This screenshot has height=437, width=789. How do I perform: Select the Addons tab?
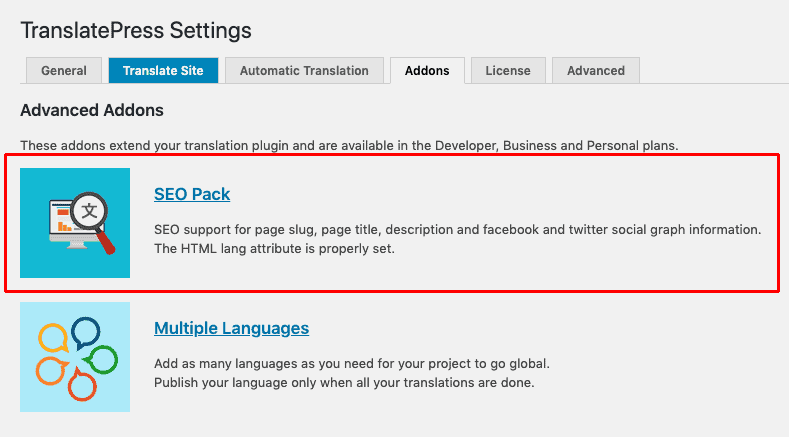(x=427, y=70)
